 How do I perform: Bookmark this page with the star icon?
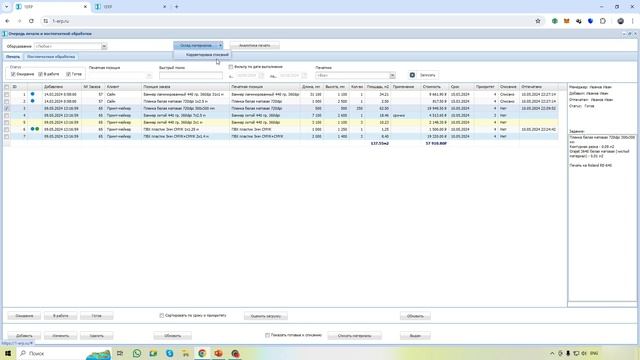[x=538, y=21]
